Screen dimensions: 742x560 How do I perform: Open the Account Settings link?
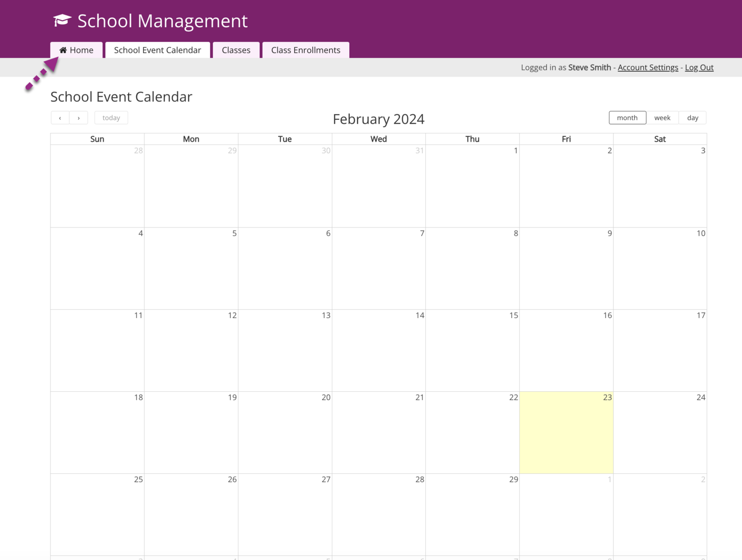648,67
